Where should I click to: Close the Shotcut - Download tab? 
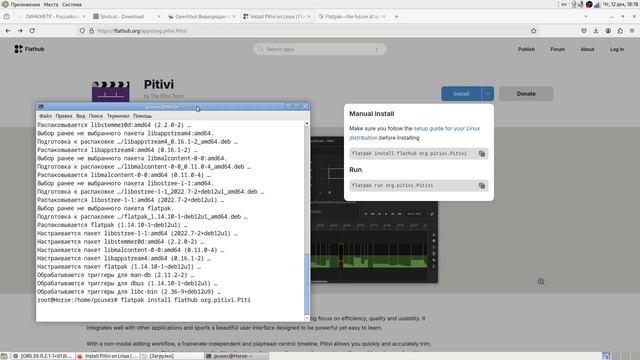(159, 16)
